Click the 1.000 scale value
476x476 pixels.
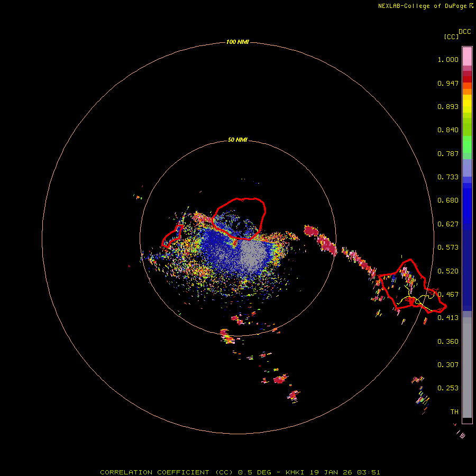448,59
